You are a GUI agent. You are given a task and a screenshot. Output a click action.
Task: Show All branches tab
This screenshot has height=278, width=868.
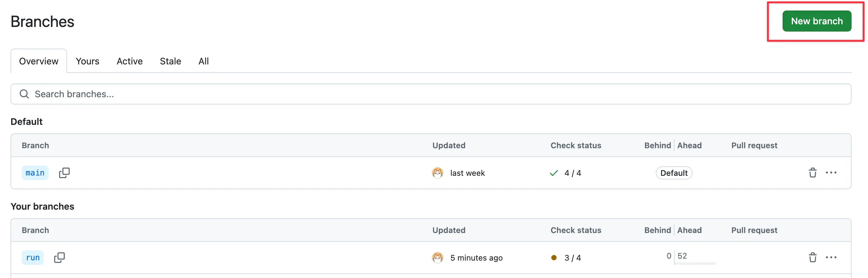point(203,61)
